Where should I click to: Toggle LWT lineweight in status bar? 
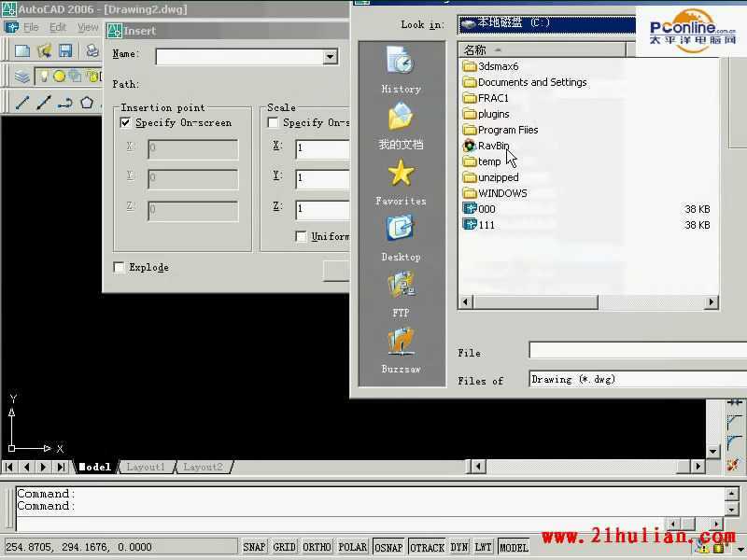tap(483, 547)
